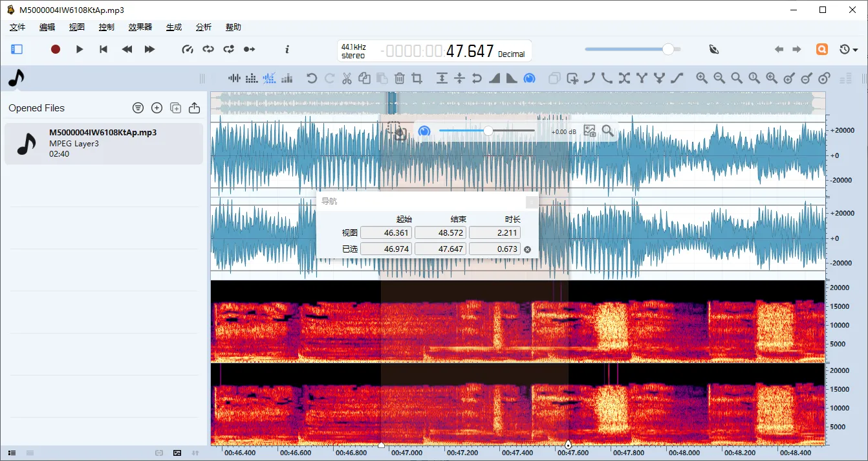Apply the fade-in effect

494,78
